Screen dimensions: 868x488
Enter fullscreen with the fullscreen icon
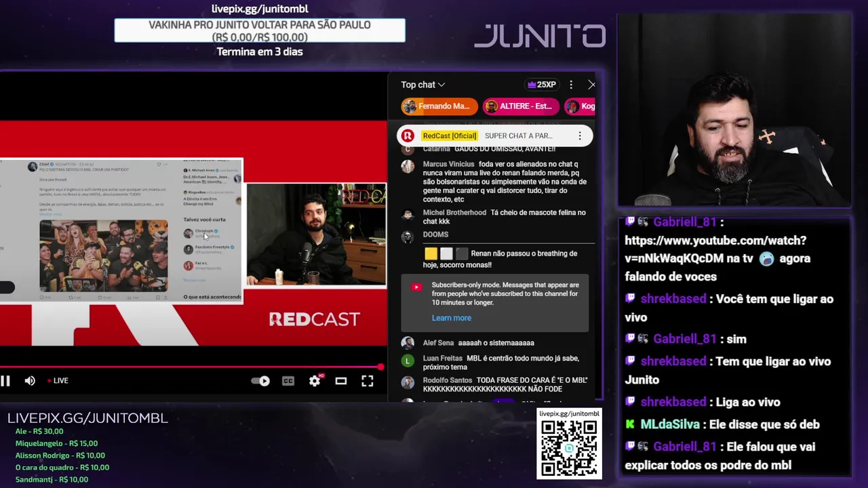[x=367, y=381]
